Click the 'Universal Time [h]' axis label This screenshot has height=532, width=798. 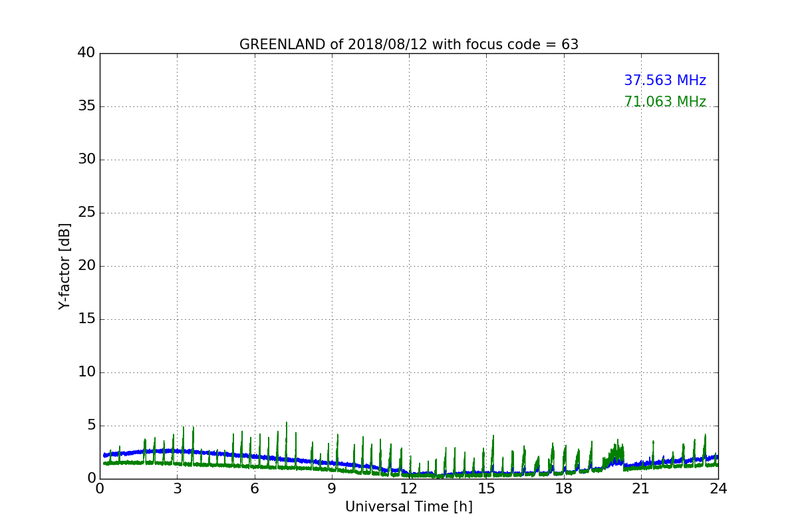click(x=409, y=507)
